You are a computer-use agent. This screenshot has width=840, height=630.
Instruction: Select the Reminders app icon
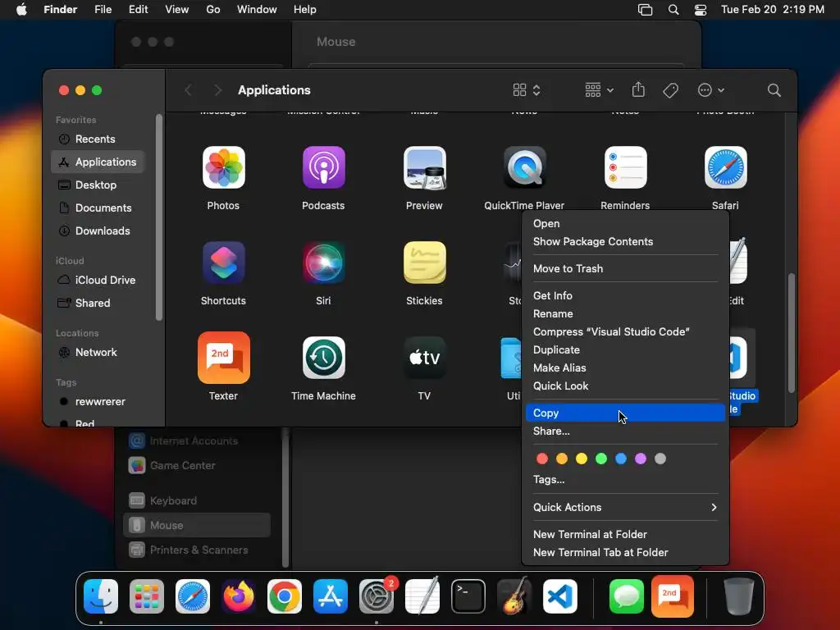(625, 167)
